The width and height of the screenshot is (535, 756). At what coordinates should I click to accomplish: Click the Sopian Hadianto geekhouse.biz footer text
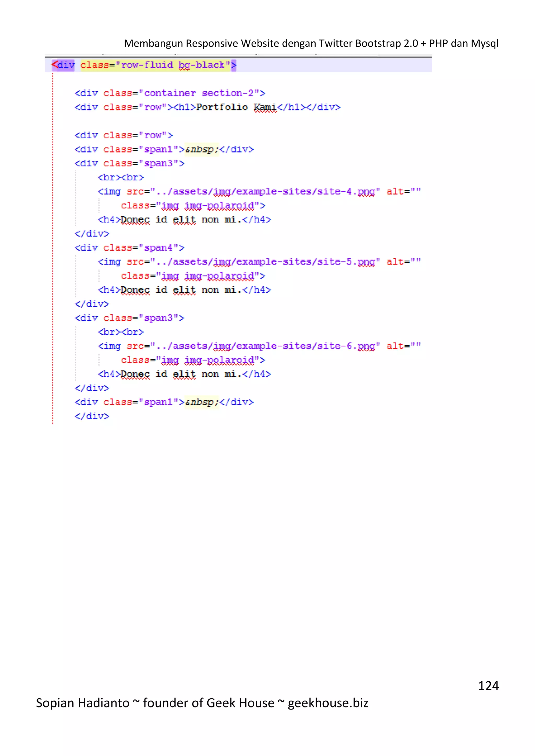tap(202, 703)
